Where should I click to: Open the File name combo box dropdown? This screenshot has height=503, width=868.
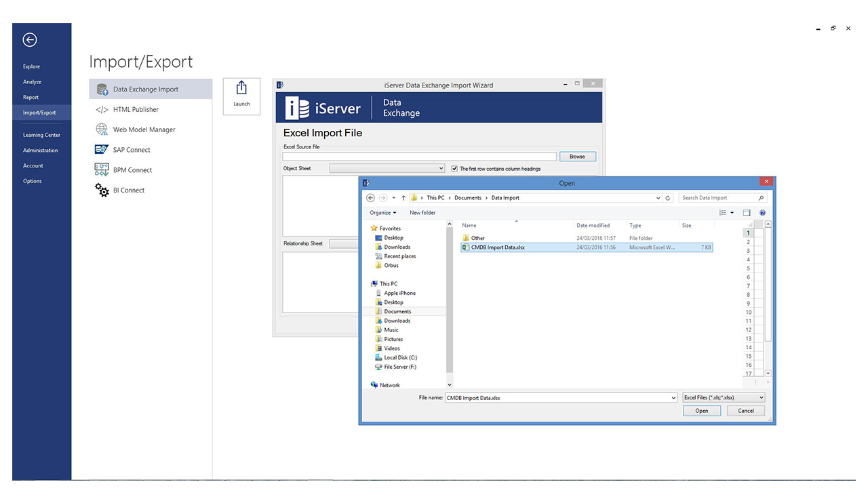(x=673, y=398)
